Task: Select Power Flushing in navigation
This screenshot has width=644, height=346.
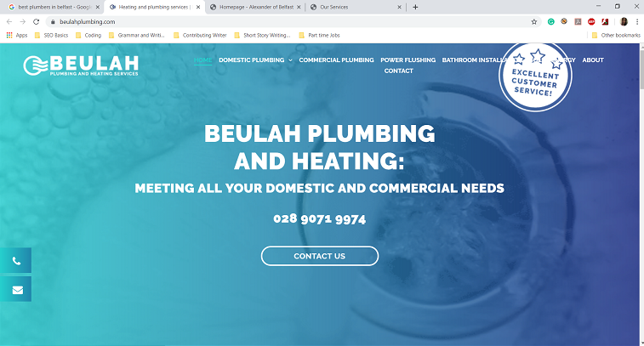Action: click(407, 60)
